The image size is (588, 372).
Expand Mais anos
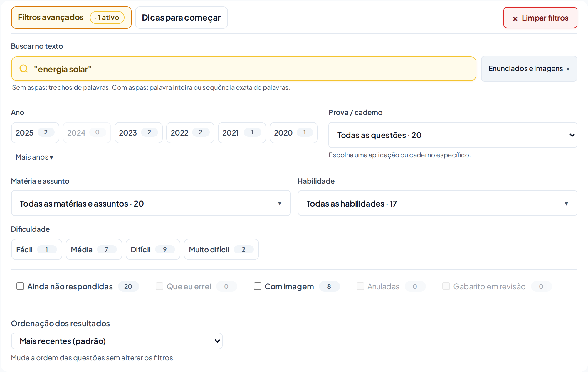(34, 157)
